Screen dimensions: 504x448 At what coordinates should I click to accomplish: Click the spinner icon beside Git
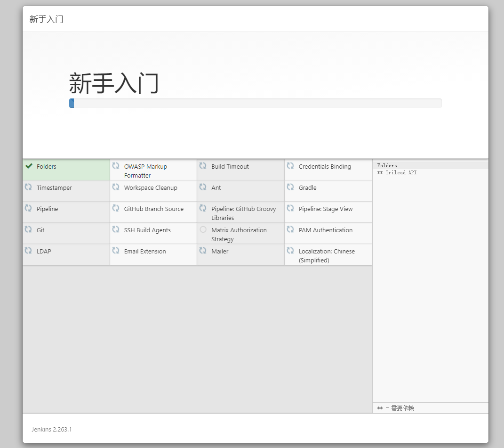(x=28, y=229)
